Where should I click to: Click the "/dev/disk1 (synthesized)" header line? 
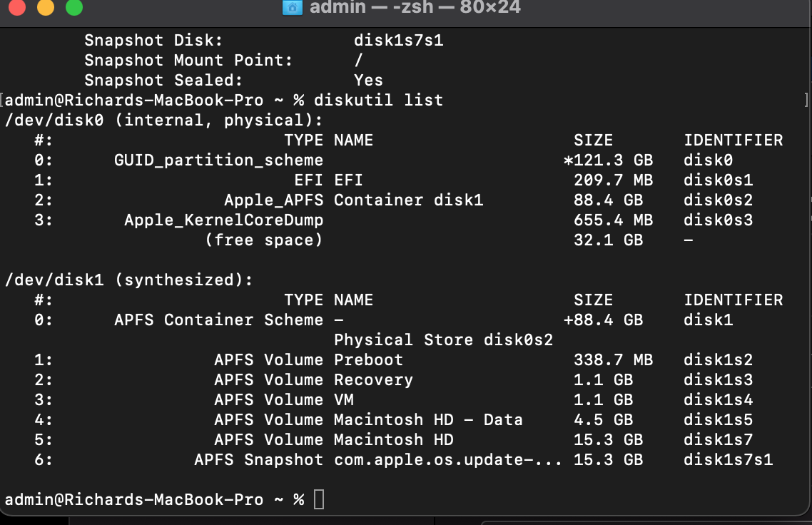pos(129,280)
